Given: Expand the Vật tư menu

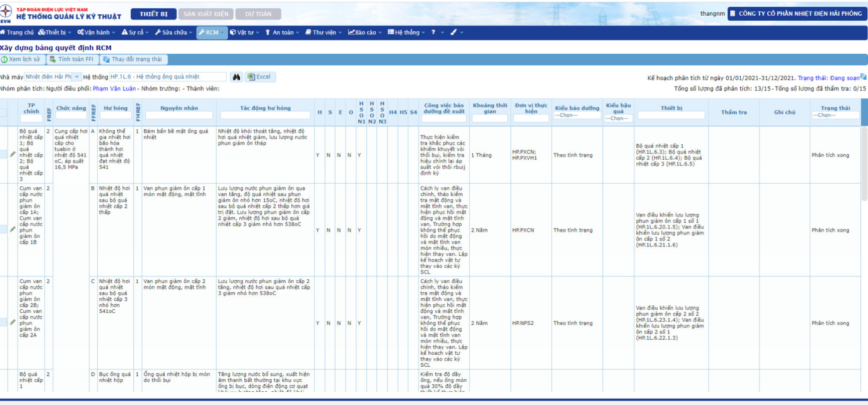Looking at the screenshot, I should coord(245,33).
